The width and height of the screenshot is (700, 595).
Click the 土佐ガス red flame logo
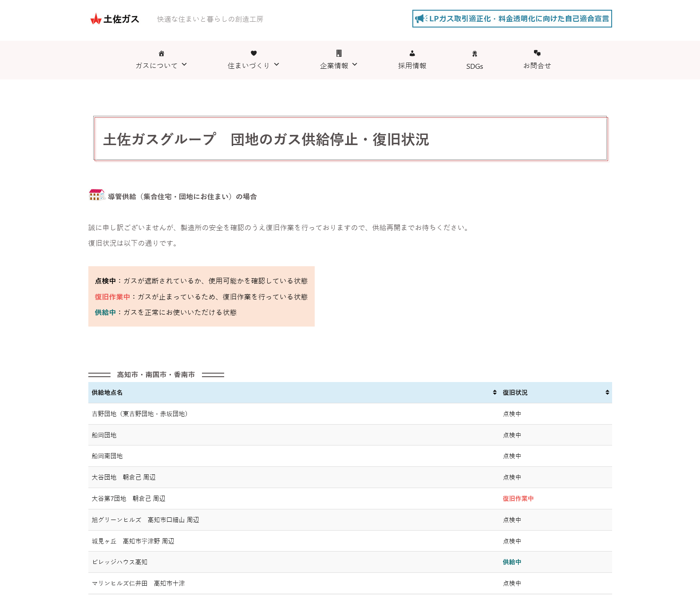(96, 19)
